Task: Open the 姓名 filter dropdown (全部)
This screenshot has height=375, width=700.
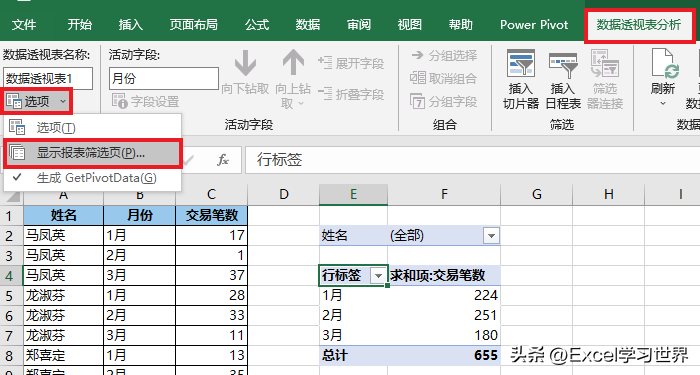Action: click(x=491, y=235)
